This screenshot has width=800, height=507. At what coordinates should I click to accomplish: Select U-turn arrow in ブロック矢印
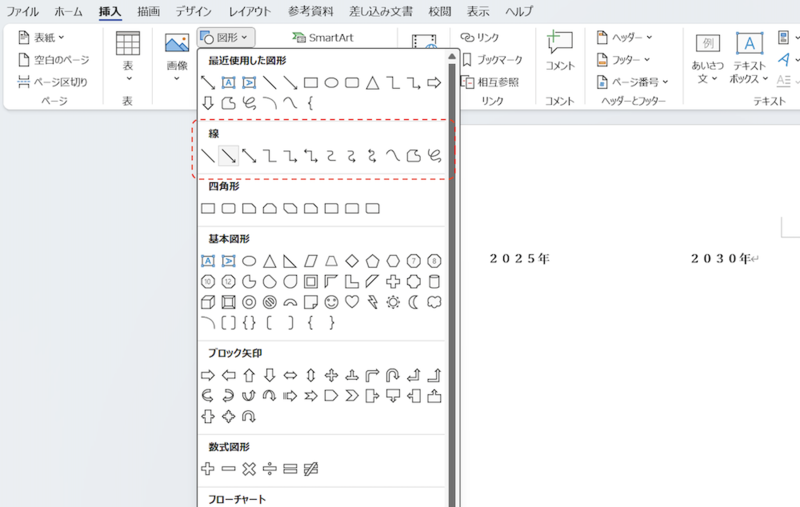(393, 375)
